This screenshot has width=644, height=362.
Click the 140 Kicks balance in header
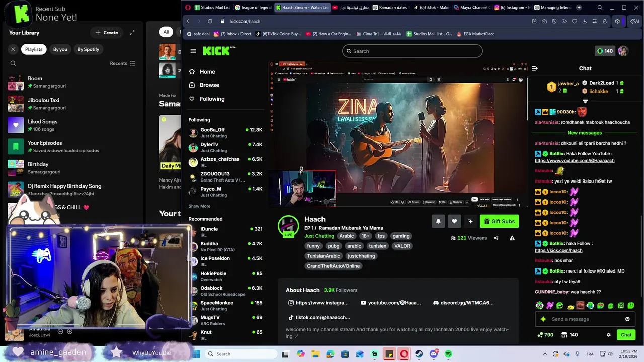605,51
